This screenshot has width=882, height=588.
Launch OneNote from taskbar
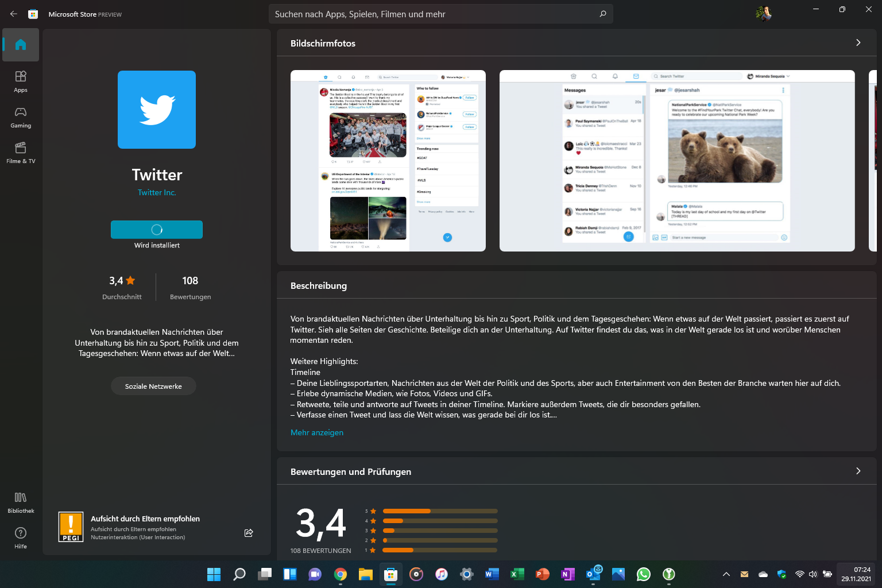coord(568,574)
